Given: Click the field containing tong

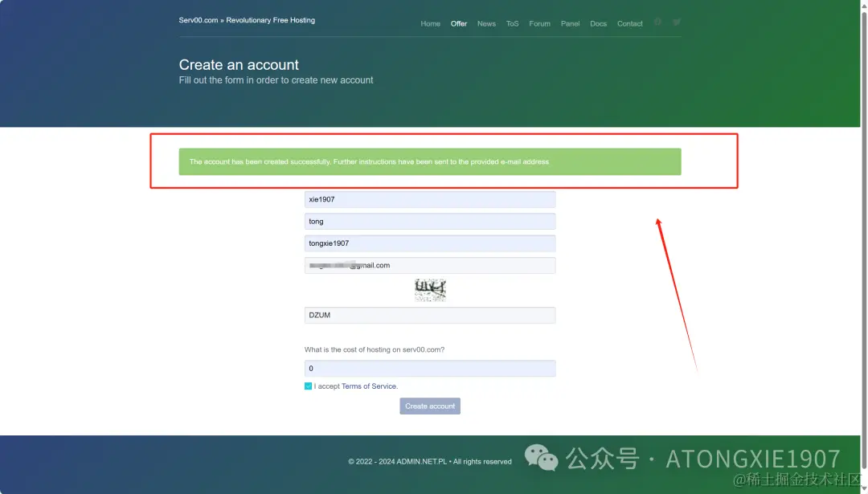Looking at the screenshot, I should pos(429,221).
